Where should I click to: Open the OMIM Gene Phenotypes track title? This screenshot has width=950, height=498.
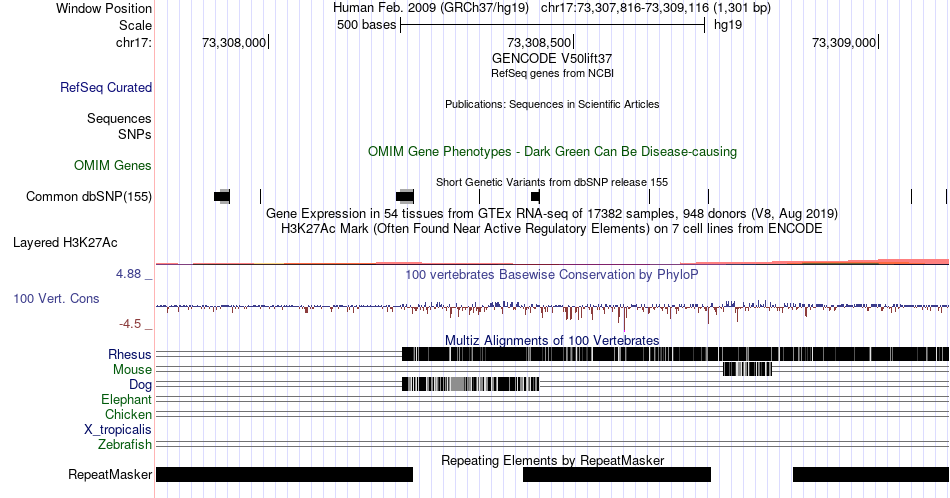click(x=552, y=151)
